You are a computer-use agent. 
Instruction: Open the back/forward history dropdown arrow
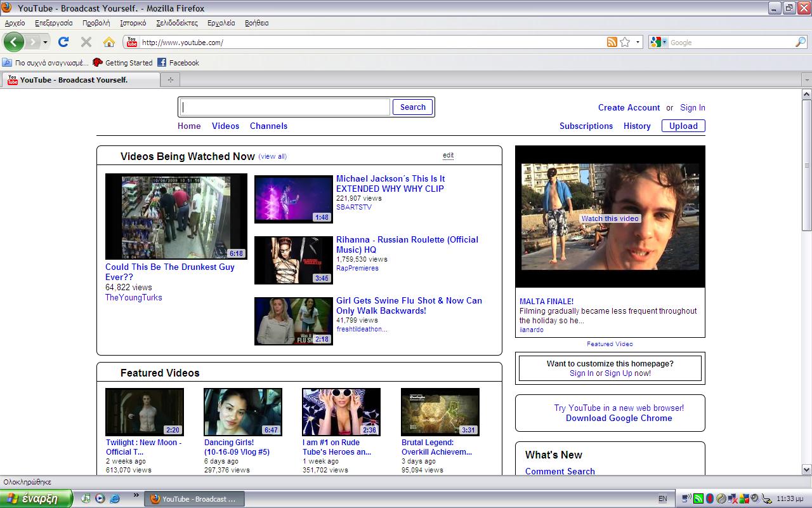(46, 43)
